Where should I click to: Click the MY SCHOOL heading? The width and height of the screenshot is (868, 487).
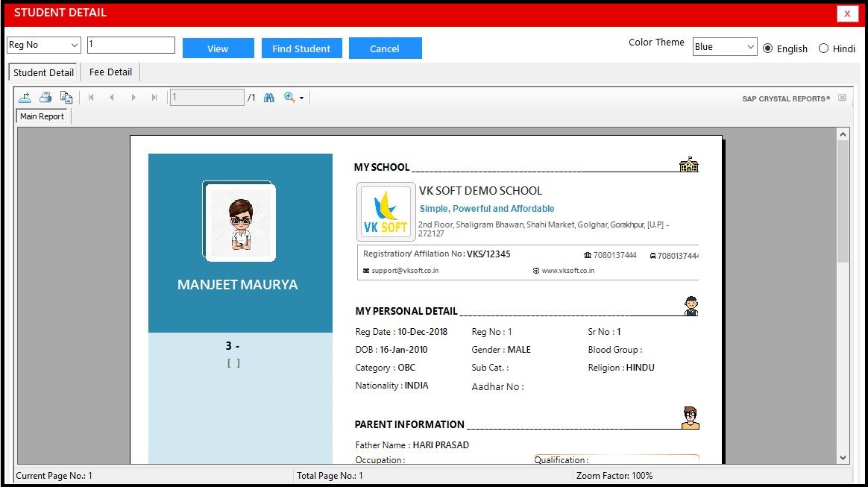point(382,167)
